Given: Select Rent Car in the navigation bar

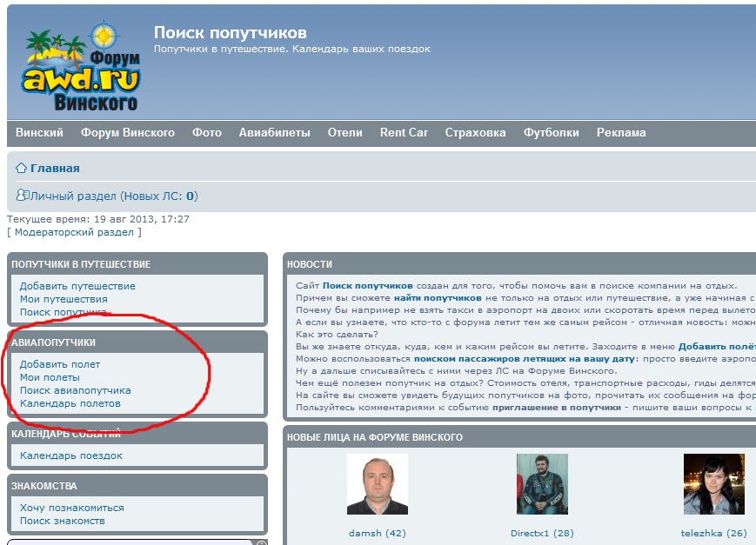Looking at the screenshot, I should coord(404,133).
